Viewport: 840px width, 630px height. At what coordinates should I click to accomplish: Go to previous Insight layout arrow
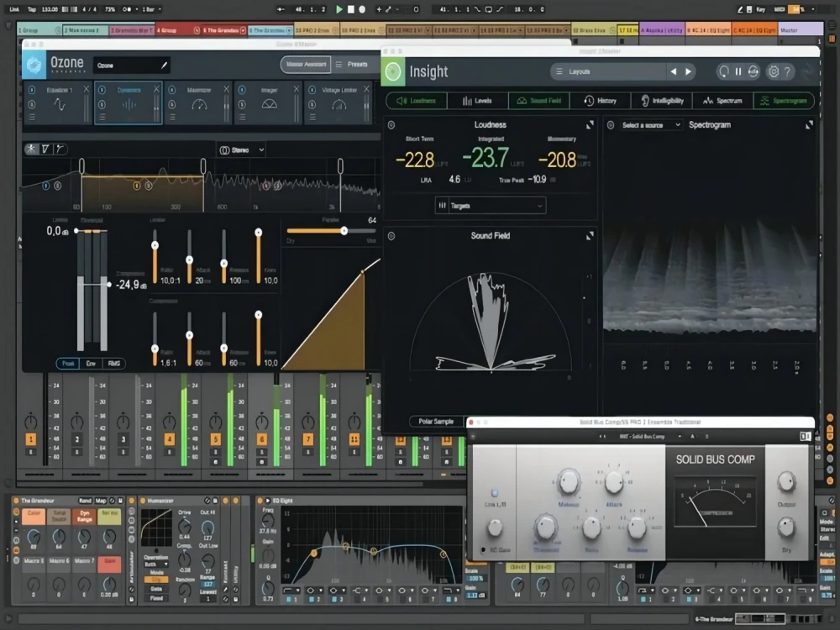tap(674, 71)
